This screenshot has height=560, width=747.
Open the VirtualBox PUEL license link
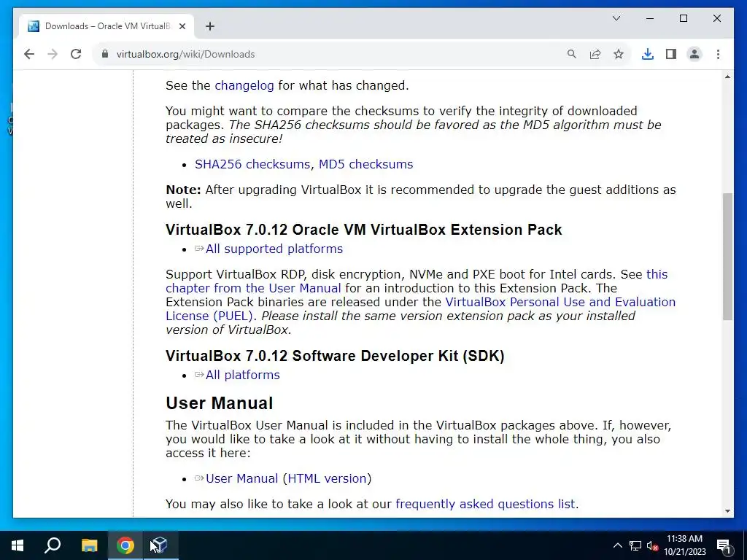point(420,309)
